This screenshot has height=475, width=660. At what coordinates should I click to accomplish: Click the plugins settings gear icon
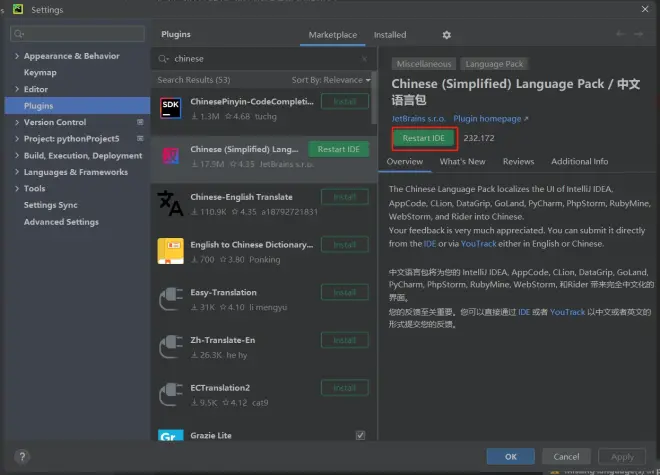pyautogui.click(x=447, y=35)
